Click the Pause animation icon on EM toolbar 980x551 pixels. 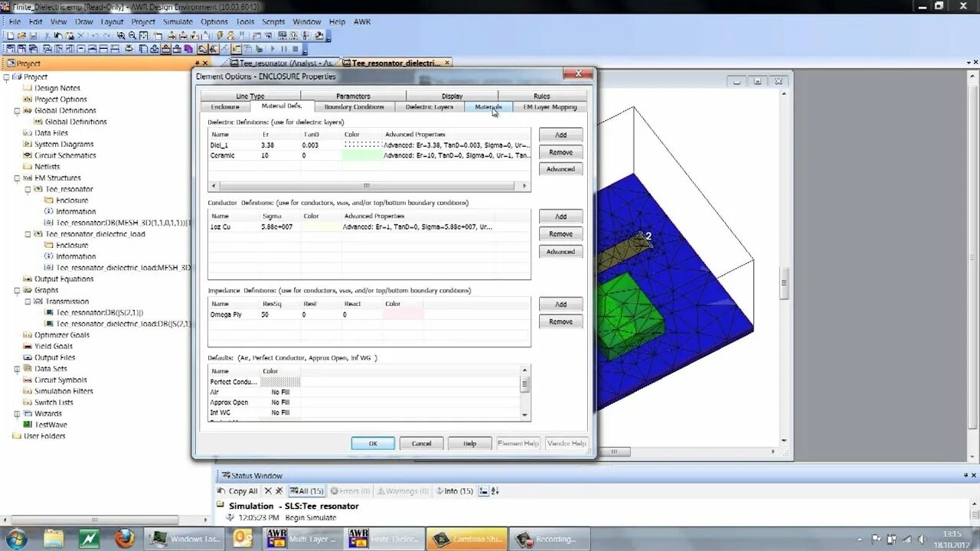(x=284, y=49)
